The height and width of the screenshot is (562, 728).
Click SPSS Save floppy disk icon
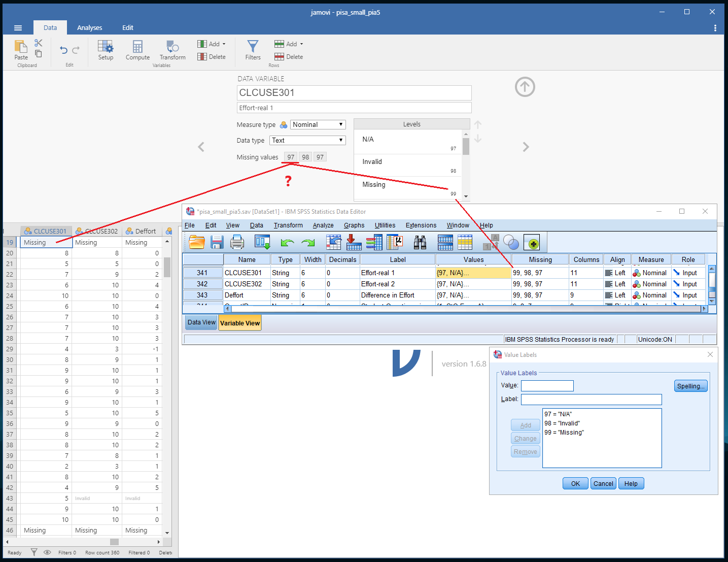[x=217, y=243]
